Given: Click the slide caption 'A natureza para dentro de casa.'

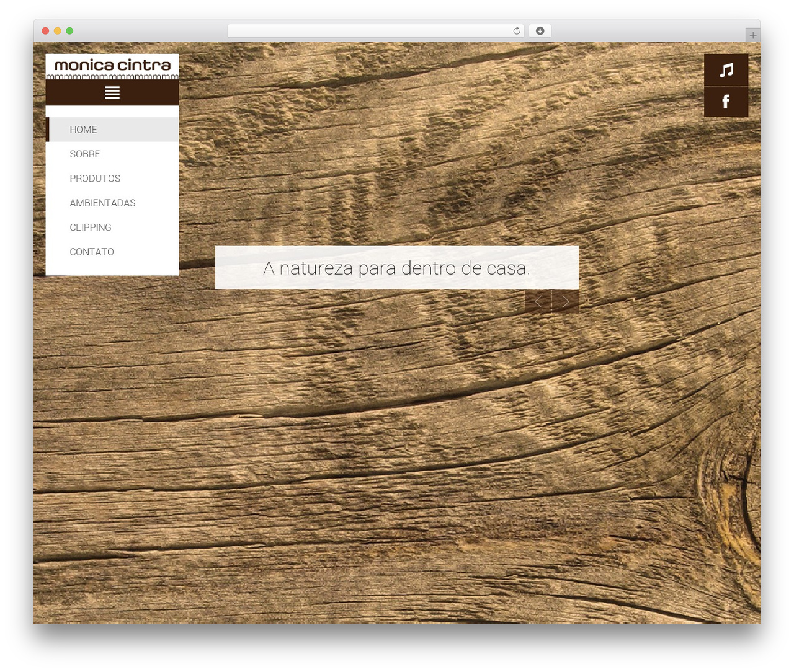Looking at the screenshot, I should click(397, 268).
